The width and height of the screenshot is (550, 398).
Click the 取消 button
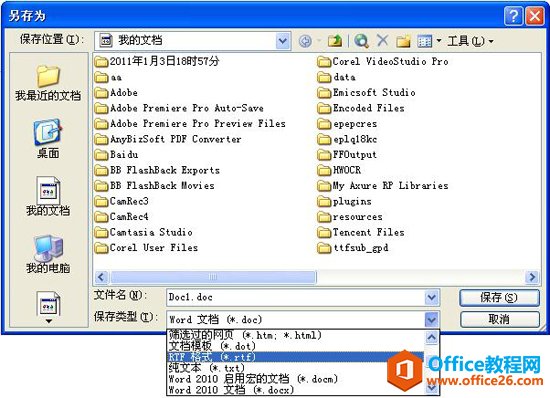pos(499,319)
